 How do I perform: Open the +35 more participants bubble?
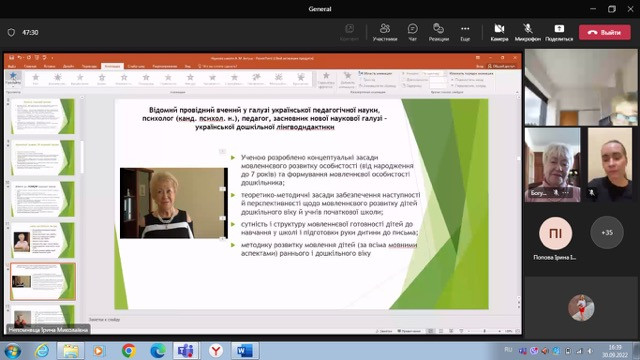[607, 232]
